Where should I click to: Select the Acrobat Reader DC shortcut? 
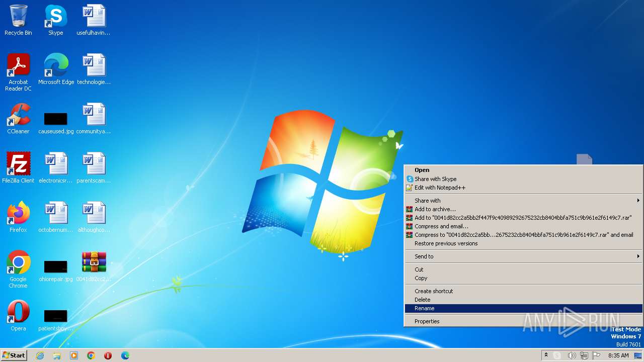[x=18, y=72]
